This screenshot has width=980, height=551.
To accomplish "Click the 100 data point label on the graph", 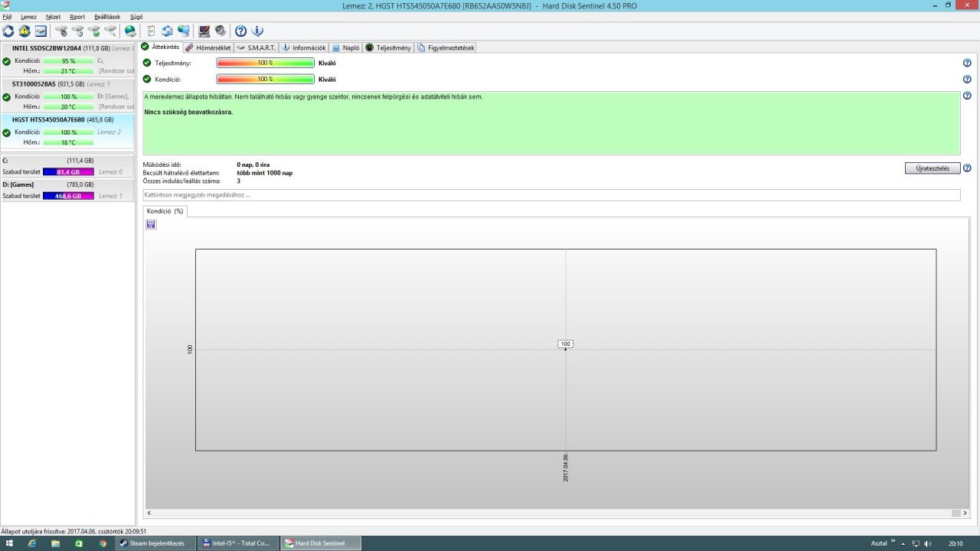I will coord(566,344).
